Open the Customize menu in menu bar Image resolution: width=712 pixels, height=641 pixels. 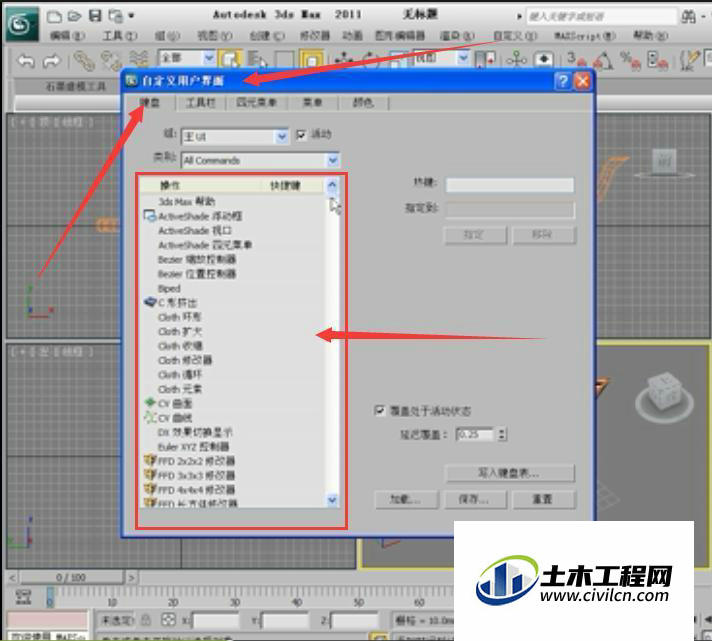pyautogui.click(x=516, y=35)
